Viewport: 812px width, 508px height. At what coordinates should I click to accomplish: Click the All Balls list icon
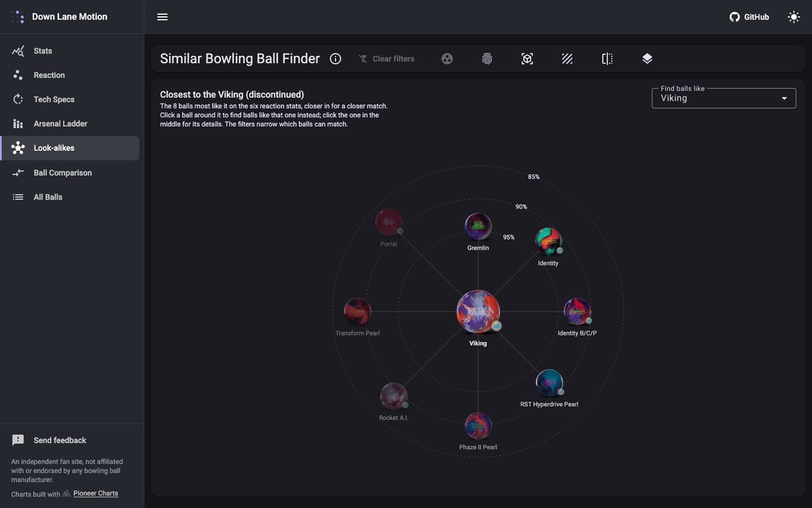[18, 197]
